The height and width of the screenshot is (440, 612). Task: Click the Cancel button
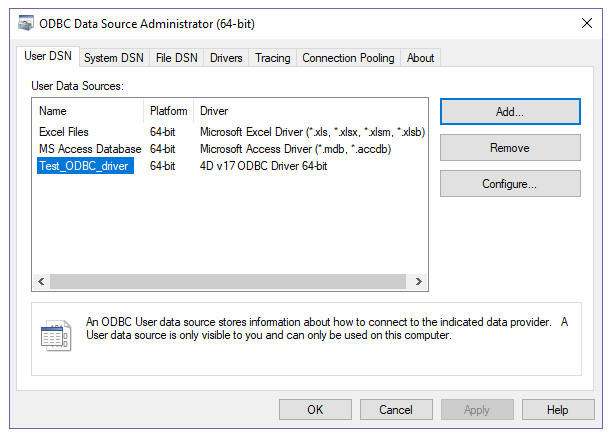(x=396, y=410)
